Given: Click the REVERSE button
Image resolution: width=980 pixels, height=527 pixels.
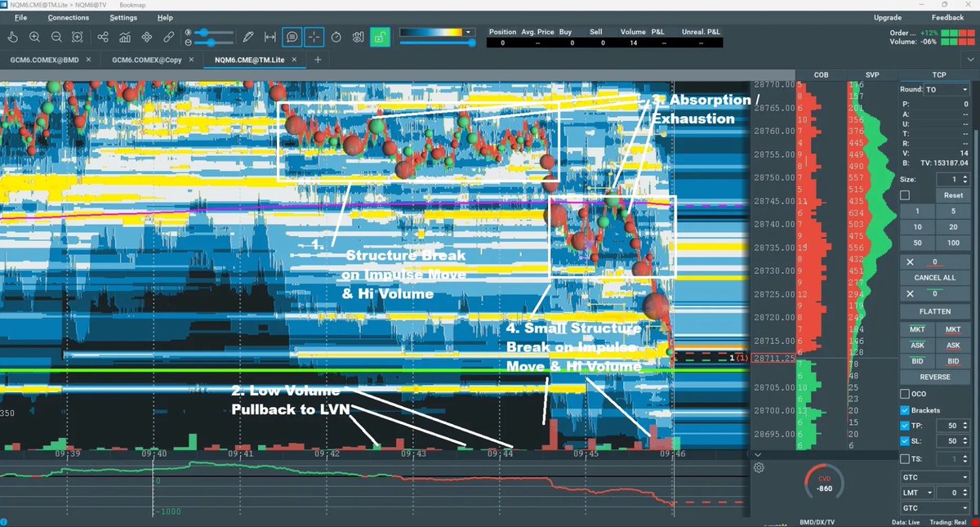Looking at the screenshot, I should (x=933, y=377).
